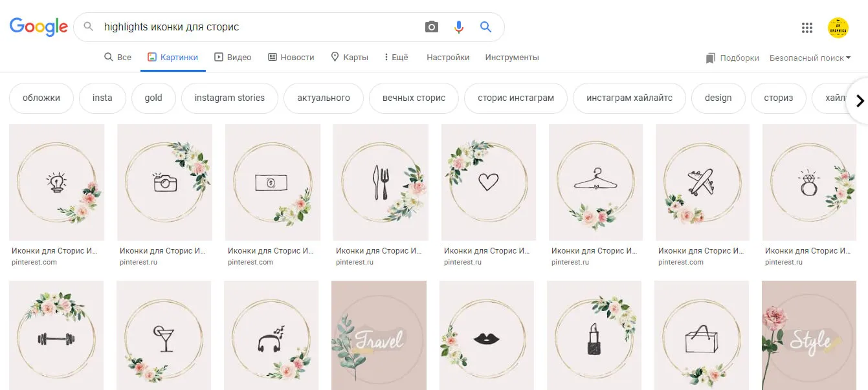The image size is (868, 390).
Task: Click the blue magnifier search button
Action: 485,27
